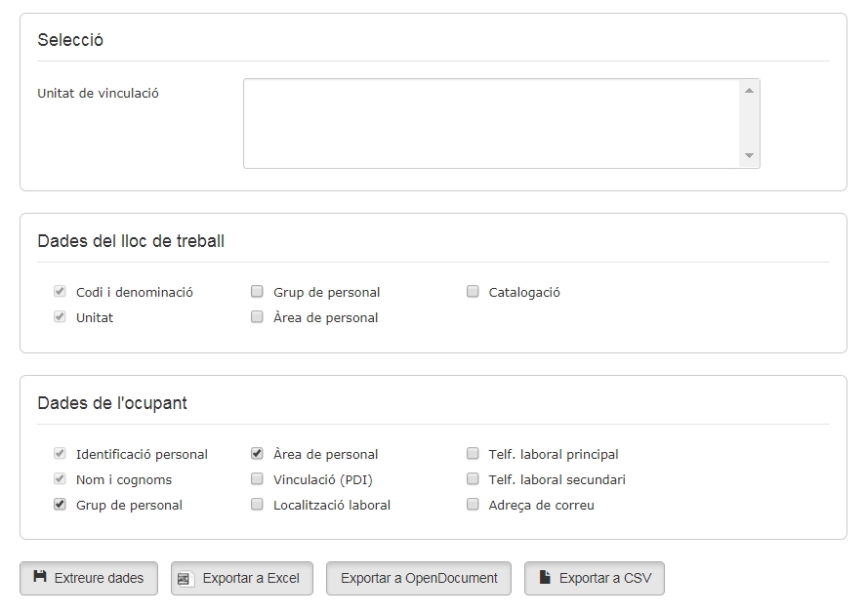Uncheck Grup de personal in occupant data
The width and height of the screenshot is (867, 616).
60,504
